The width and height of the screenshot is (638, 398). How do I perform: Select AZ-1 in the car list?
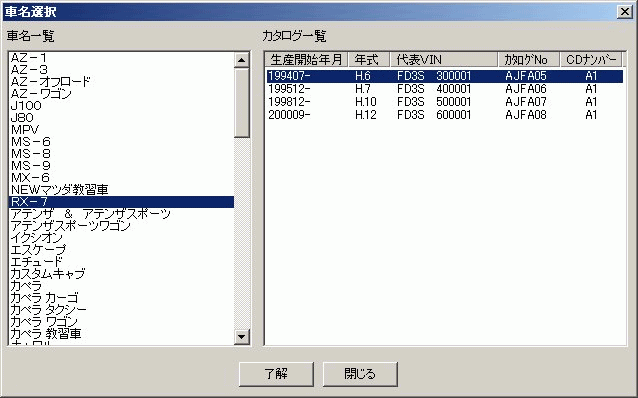point(121,58)
